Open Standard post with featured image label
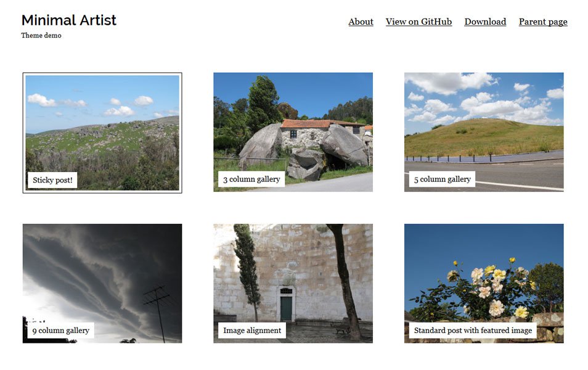 tap(473, 331)
